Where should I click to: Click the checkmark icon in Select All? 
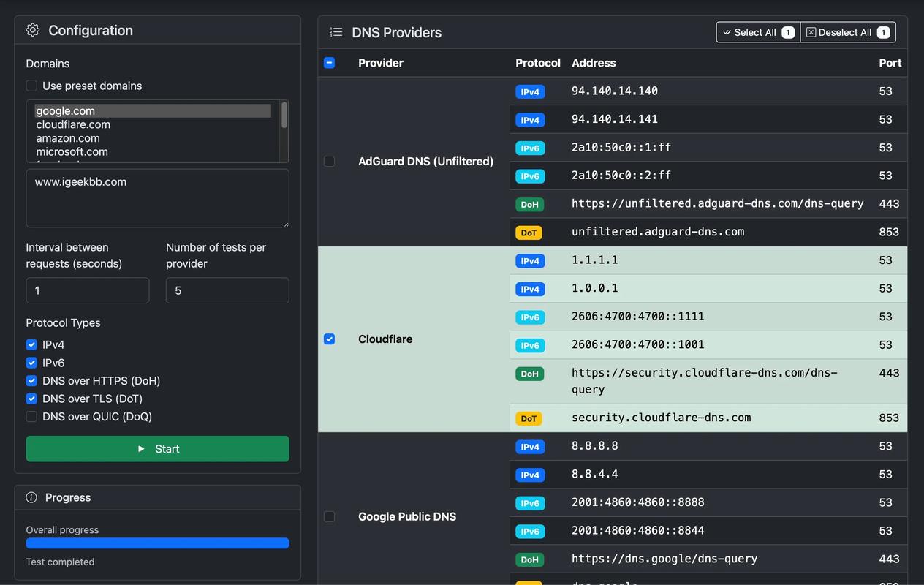[726, 32]
